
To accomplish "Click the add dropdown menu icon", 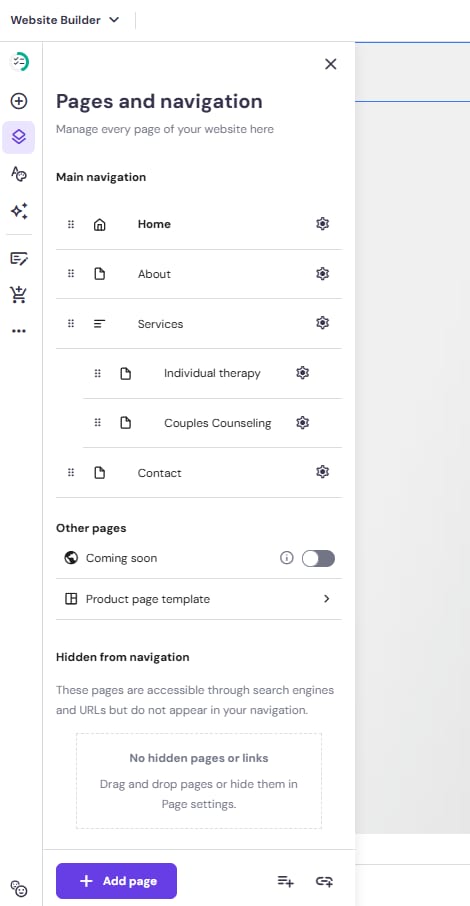I will 286,881.
